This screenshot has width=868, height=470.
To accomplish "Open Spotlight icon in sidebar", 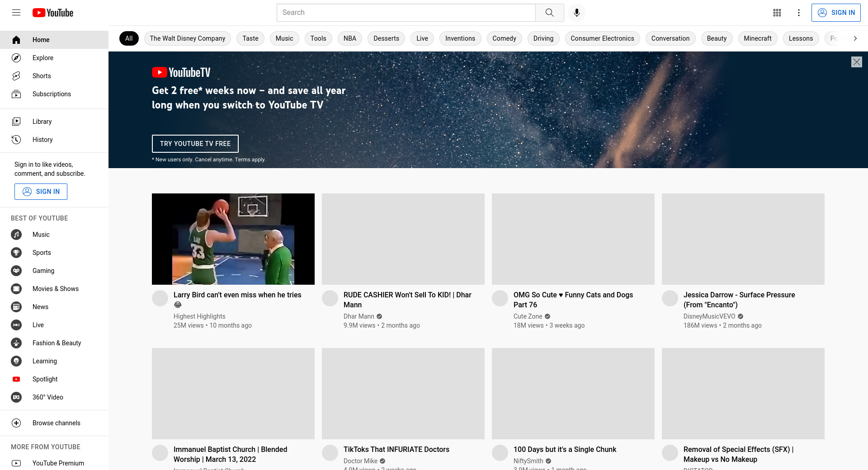I will click(x=16, y=379).
